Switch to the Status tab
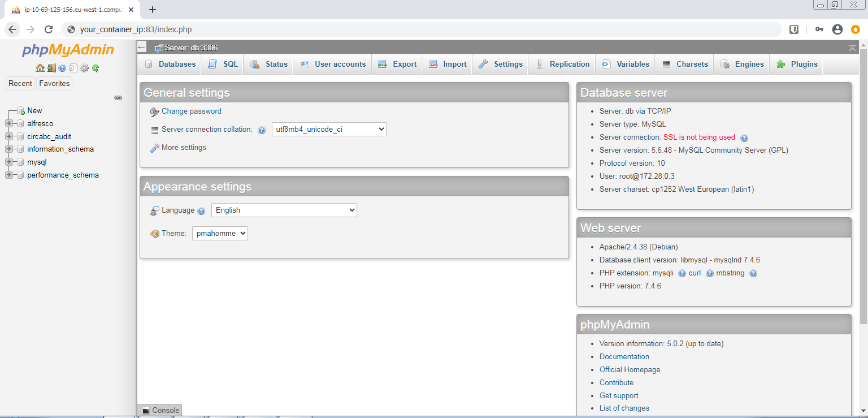Screen dimensions: 868x418 [x=269, y=64]
